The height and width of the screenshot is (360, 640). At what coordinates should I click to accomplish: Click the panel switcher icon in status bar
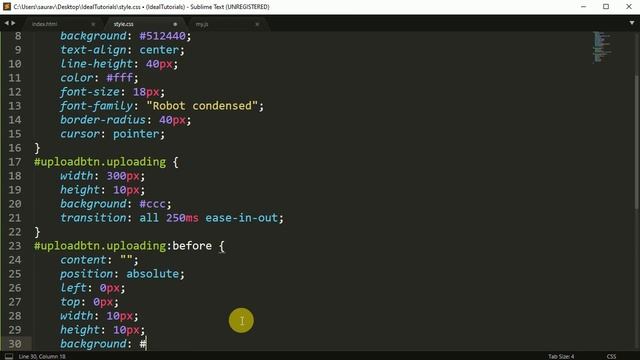(9, 356)
